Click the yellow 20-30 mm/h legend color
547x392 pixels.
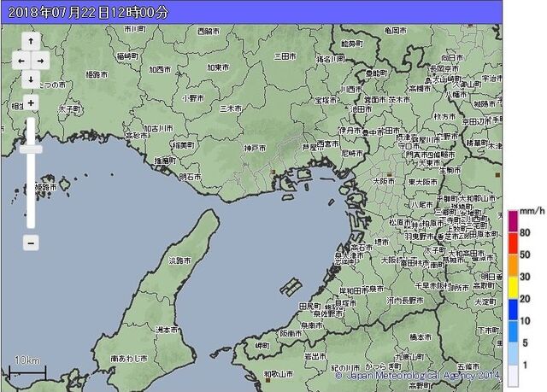tap(513, 288)
